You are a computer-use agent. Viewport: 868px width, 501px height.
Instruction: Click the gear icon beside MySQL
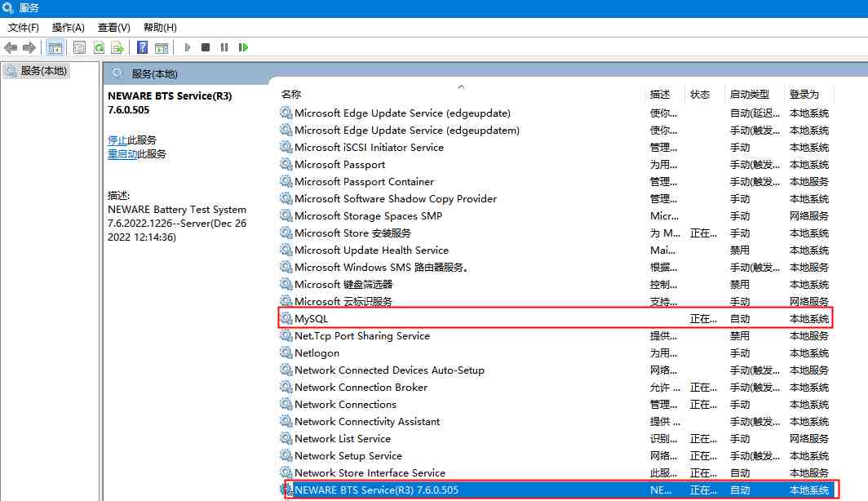286,318
